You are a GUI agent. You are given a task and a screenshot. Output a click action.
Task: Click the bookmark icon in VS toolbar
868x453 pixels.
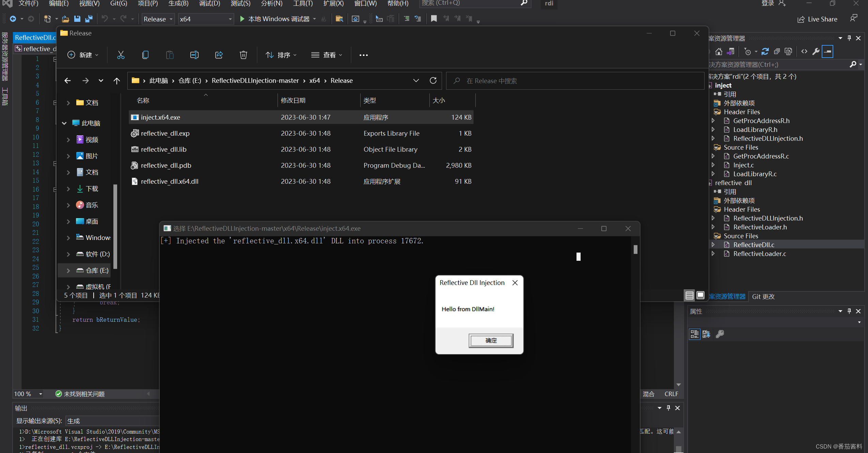click(433, 19)
